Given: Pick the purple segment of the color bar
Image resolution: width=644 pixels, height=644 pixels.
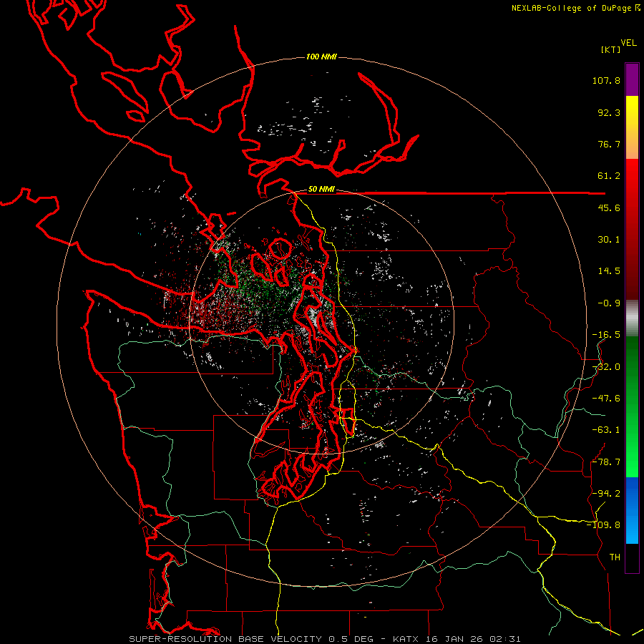Looking at the screenshot, I should tap(632, 79).
